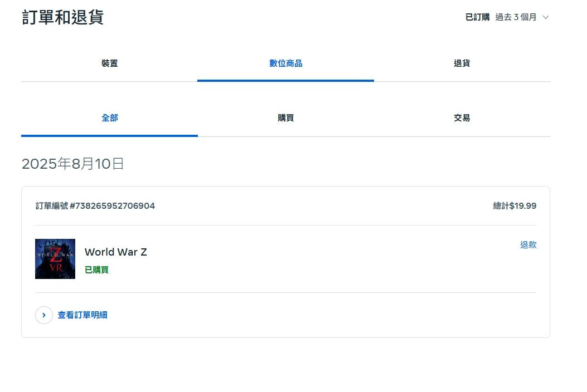
Task: Open the 退貨 tab
Action: (462, 63)
